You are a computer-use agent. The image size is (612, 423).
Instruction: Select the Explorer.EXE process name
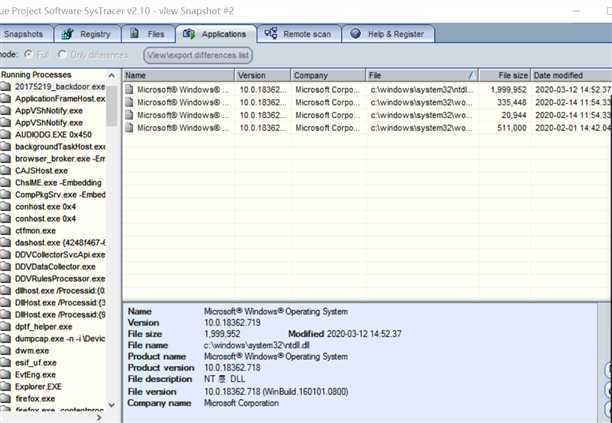pos(38,387)
